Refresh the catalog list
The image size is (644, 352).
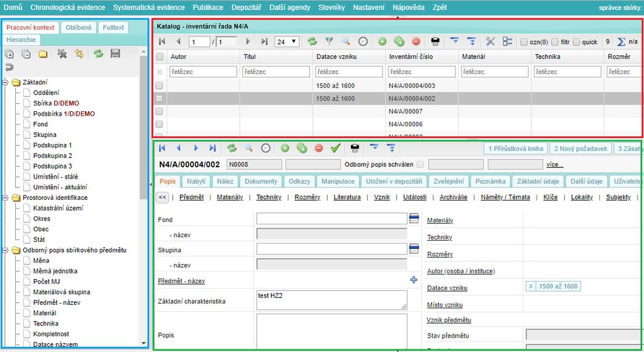click(x=313, y=41)
